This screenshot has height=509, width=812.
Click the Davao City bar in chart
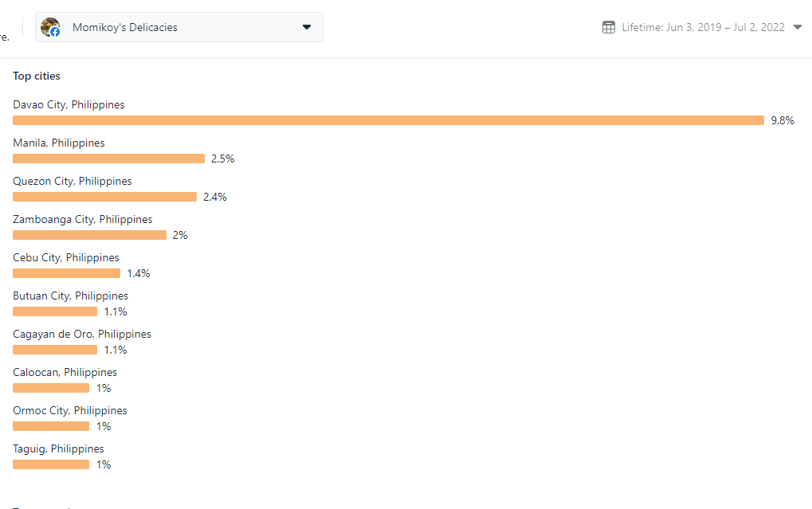[388, 120]
